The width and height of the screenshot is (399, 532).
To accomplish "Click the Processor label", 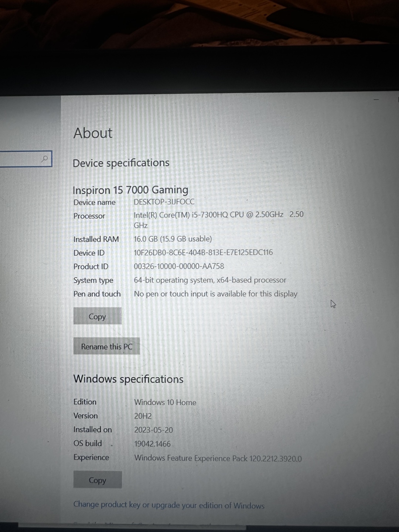I will [89, 216].
